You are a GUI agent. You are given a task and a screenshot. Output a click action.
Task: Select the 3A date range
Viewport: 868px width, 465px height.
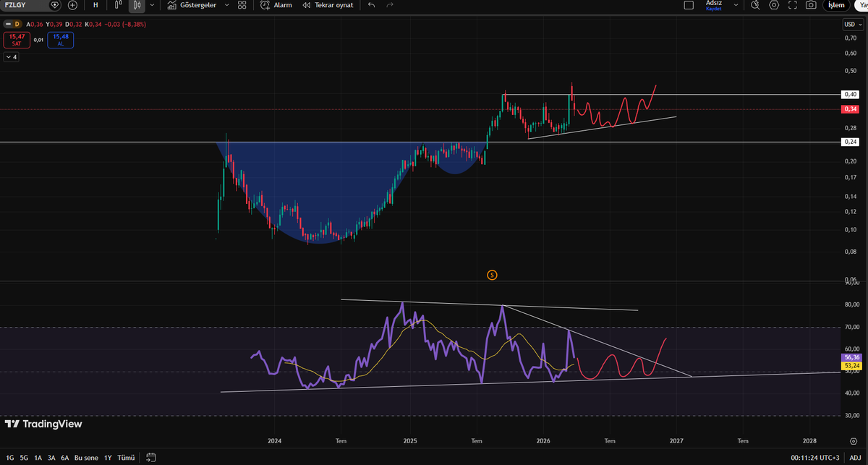[x=51, y=458]
